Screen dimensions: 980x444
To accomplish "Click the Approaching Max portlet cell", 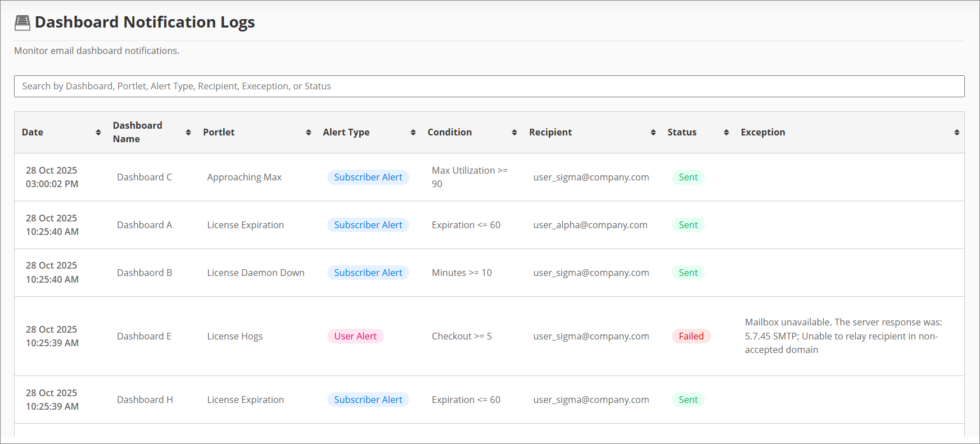I will [x=244, y=177].
